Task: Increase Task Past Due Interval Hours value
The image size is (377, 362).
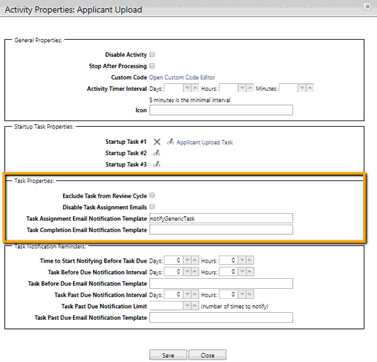Action: [x=250, y=294]
